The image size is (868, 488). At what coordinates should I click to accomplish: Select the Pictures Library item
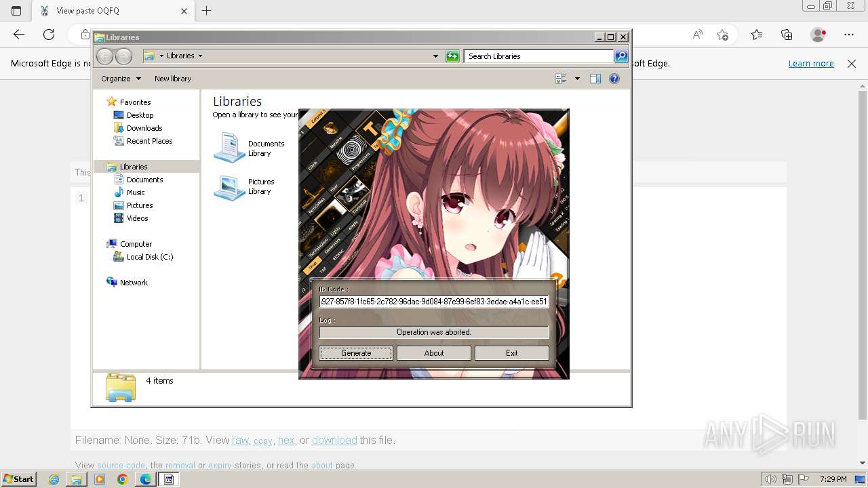click(245, 186)
